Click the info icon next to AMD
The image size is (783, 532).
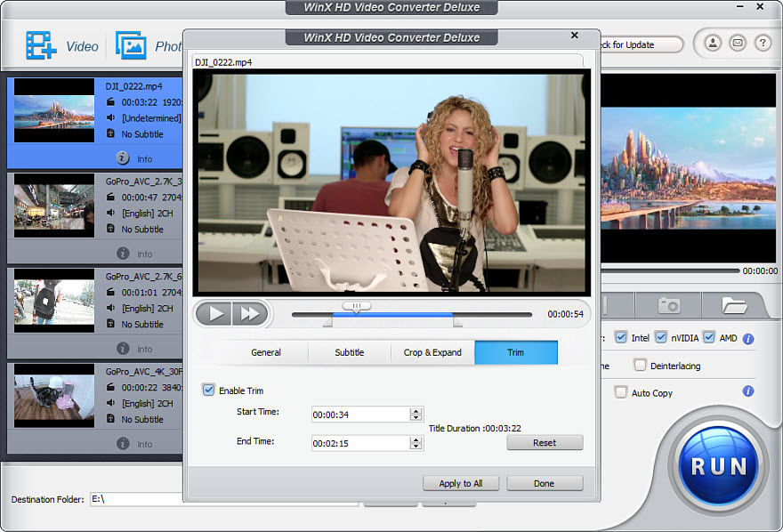coord(748,339)
